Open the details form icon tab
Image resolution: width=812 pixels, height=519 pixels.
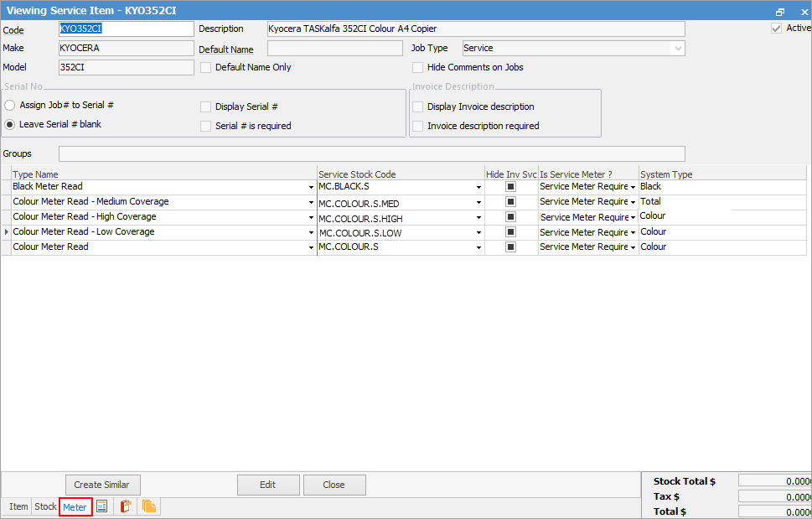pos(102,506)
